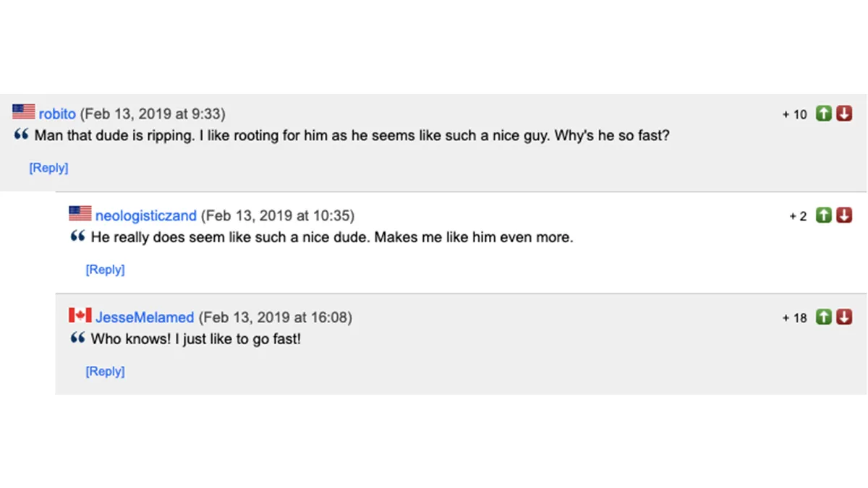Click the +18 score on JesseMelamed's comment

795,318
